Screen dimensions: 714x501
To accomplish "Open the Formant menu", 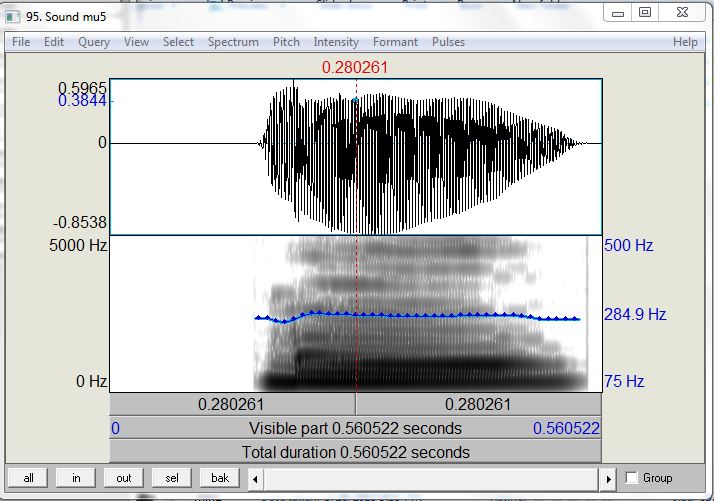I will tap(395, 42).
